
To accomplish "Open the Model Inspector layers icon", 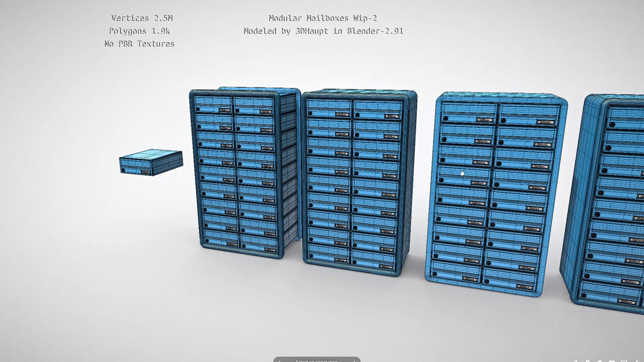I will coord(600,361).
